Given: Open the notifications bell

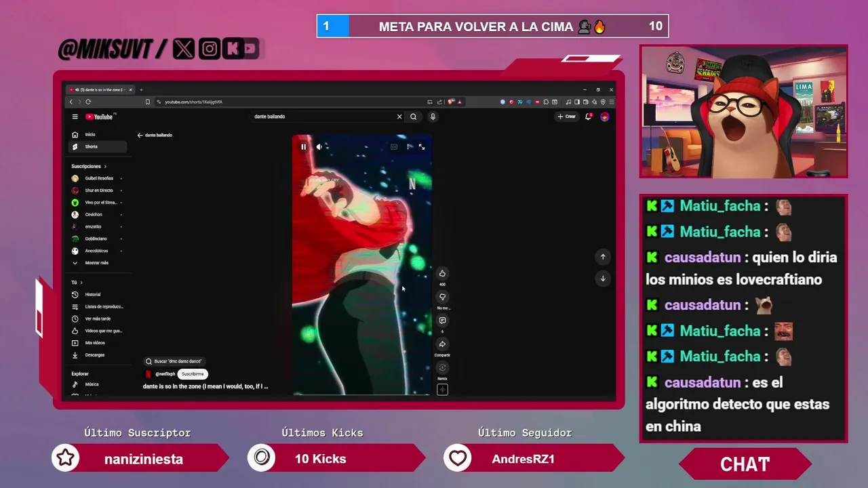Looking at the screenshot, I should tap(589, 117).
